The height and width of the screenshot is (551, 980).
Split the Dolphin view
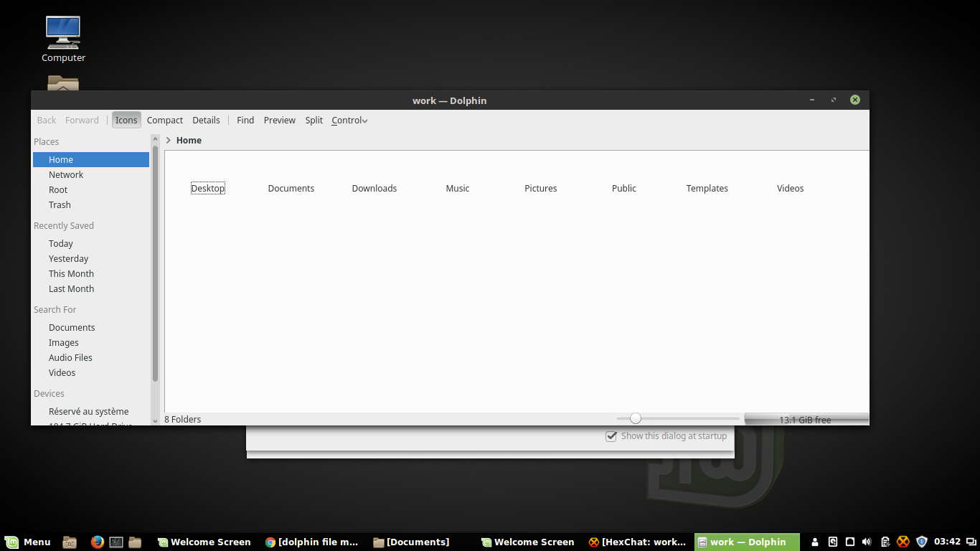[x=314, y=120]
